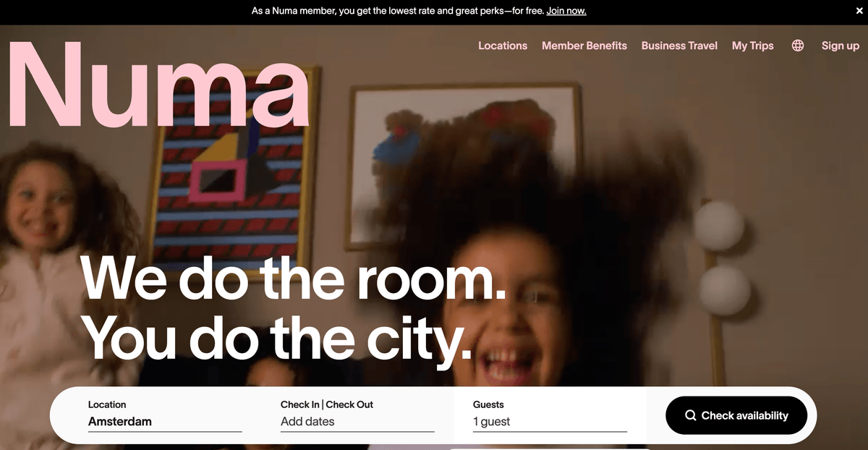The width and height of the screenshot is (868, 450).
Task: Select the Sign up link
Action: click(x=841, y=46)
